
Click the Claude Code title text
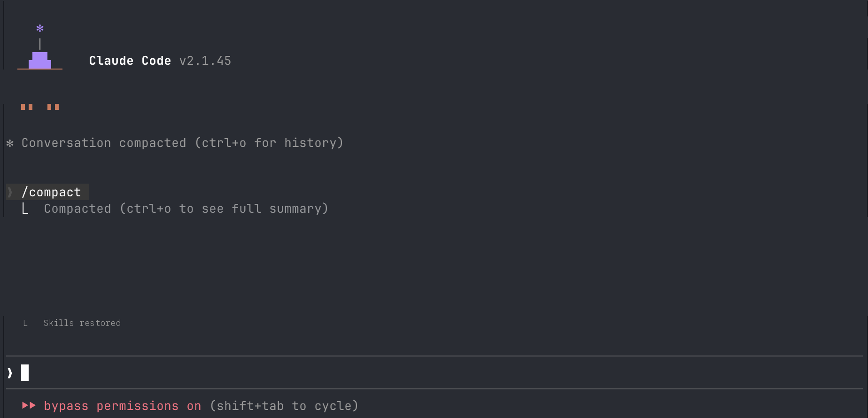pyautogui.click(x=130, y=61)
